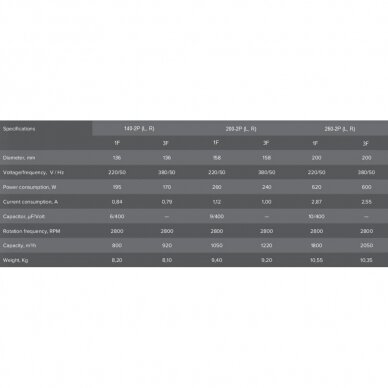Click the Rotation frequency, RPM row label
Screen dimensions: 388x388
click(31, 231)
